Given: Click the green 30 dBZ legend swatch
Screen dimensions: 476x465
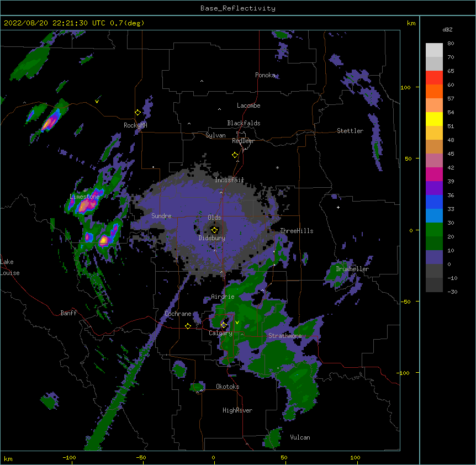Looking at the screenshot, I should tap(434, 230).
